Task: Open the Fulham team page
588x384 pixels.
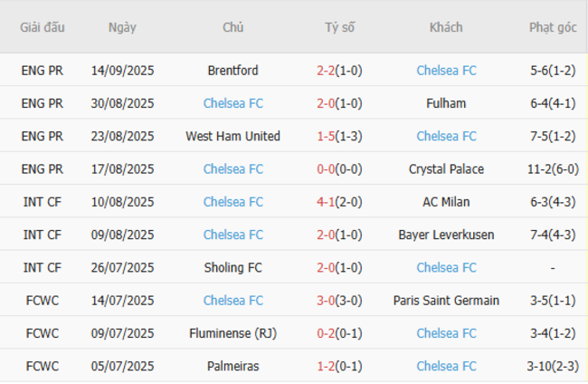Action: 446,103
